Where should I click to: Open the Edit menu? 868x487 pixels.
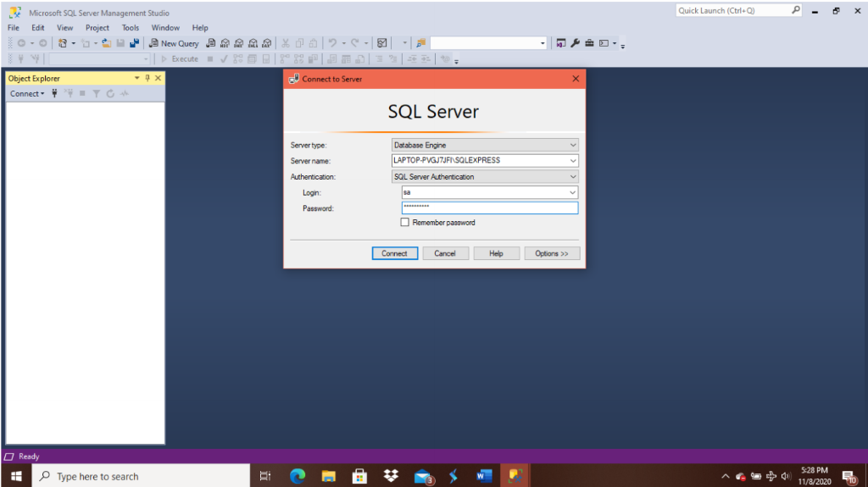tap(37, 28)
